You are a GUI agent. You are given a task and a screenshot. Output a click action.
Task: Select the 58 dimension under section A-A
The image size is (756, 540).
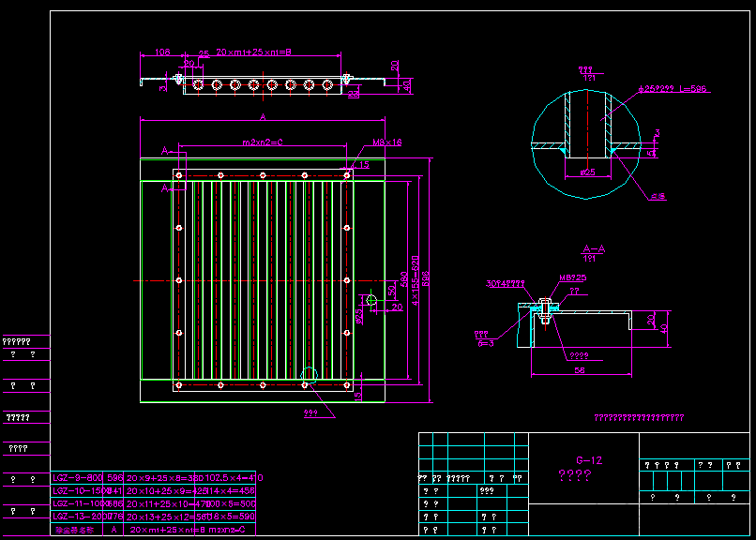580,370
